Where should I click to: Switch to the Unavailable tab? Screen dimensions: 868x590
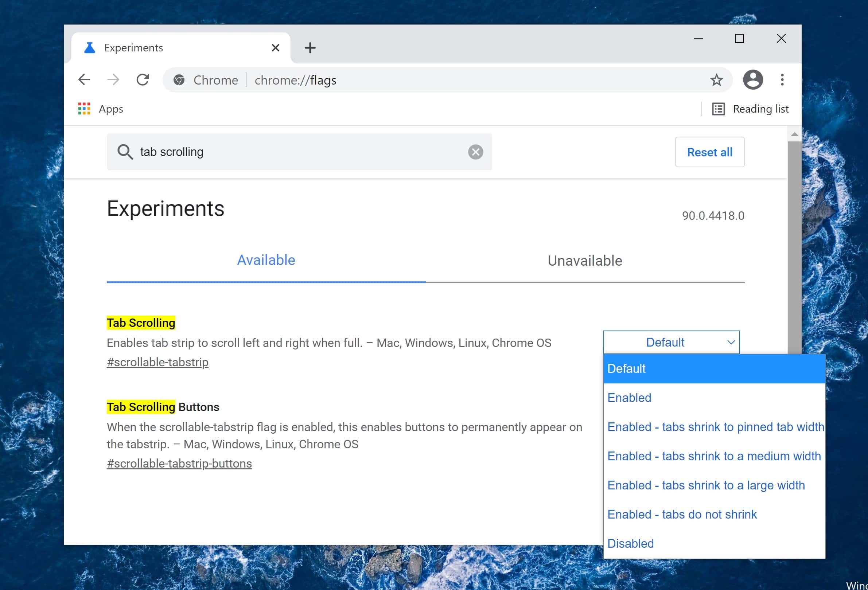tap(584, 260)
